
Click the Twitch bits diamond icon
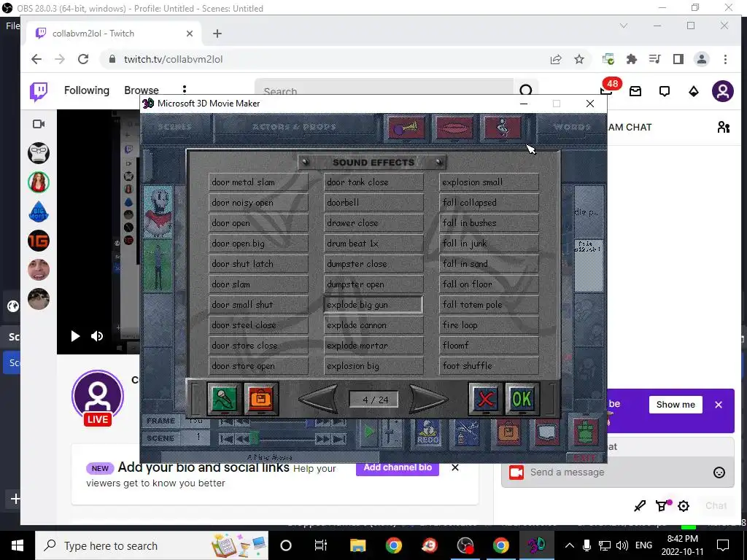[x=694, y=91]
